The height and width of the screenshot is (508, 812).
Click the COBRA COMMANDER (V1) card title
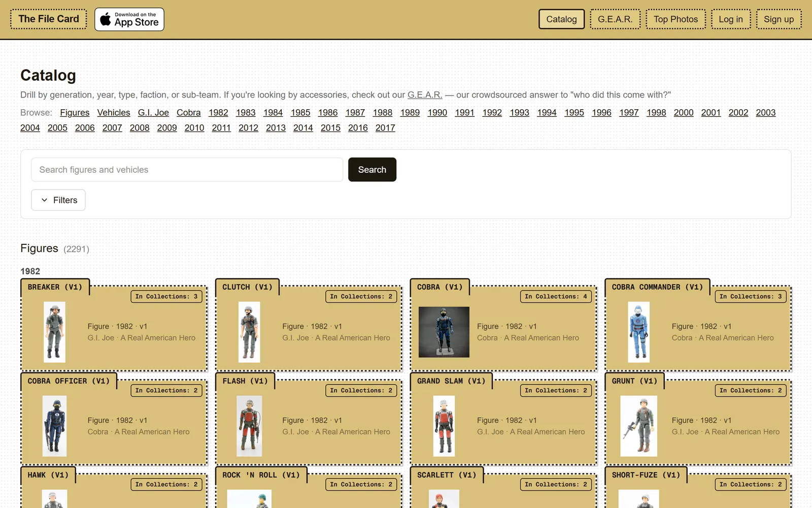[x=657, y=287]
